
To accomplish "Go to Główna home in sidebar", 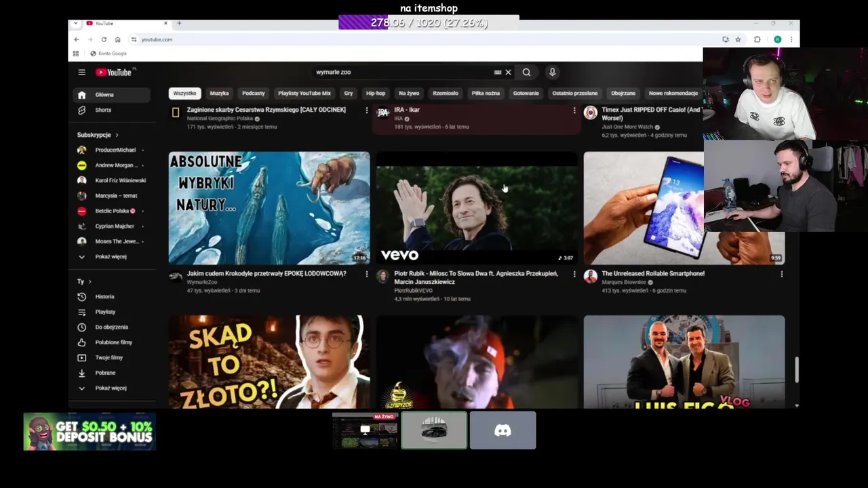I will tap(112, 95).
